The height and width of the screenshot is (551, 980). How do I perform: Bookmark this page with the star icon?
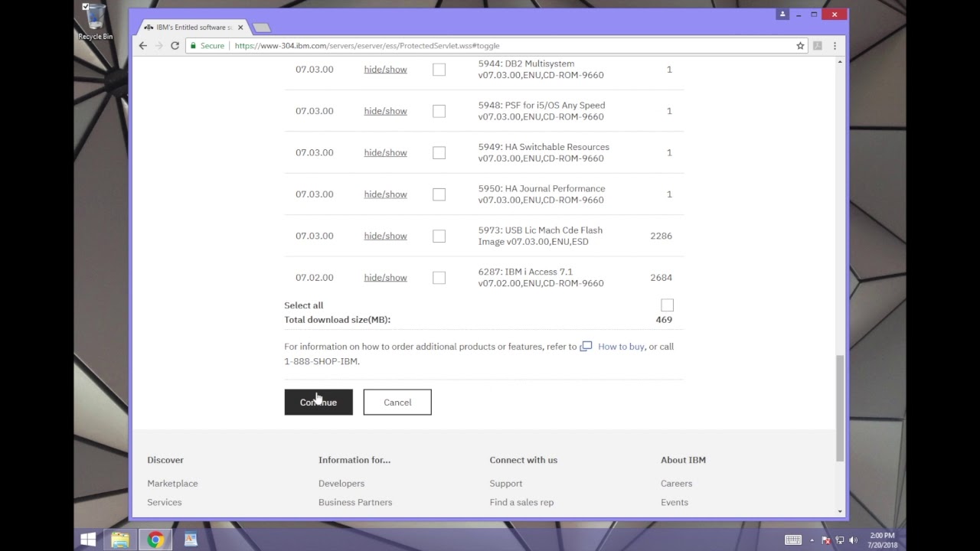click(x=800, y=46)
